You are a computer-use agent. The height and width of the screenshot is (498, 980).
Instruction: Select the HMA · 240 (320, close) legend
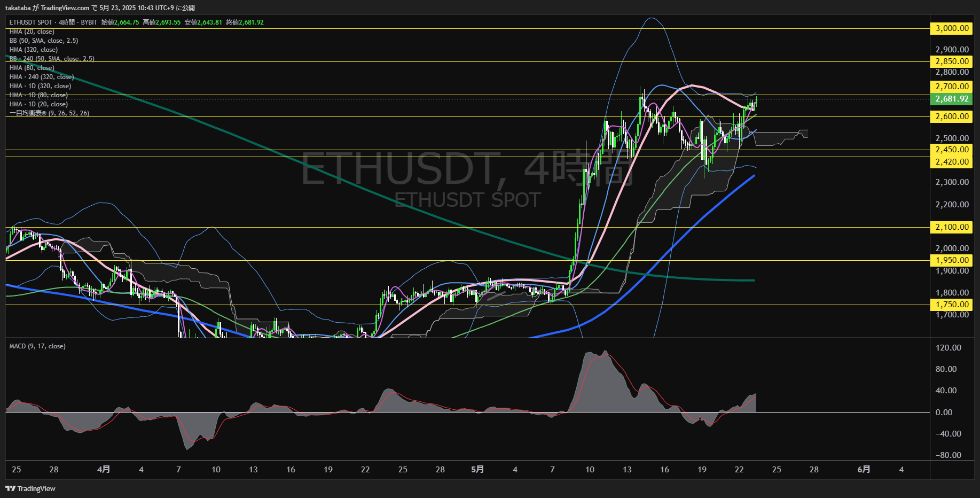tap(42, 77)
